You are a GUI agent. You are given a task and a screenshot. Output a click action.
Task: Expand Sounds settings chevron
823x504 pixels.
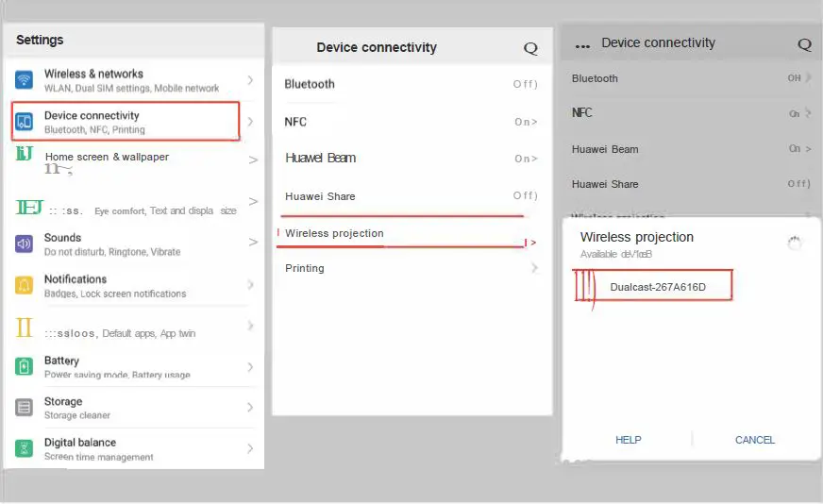pyautogui.click(x=251, y=244)
